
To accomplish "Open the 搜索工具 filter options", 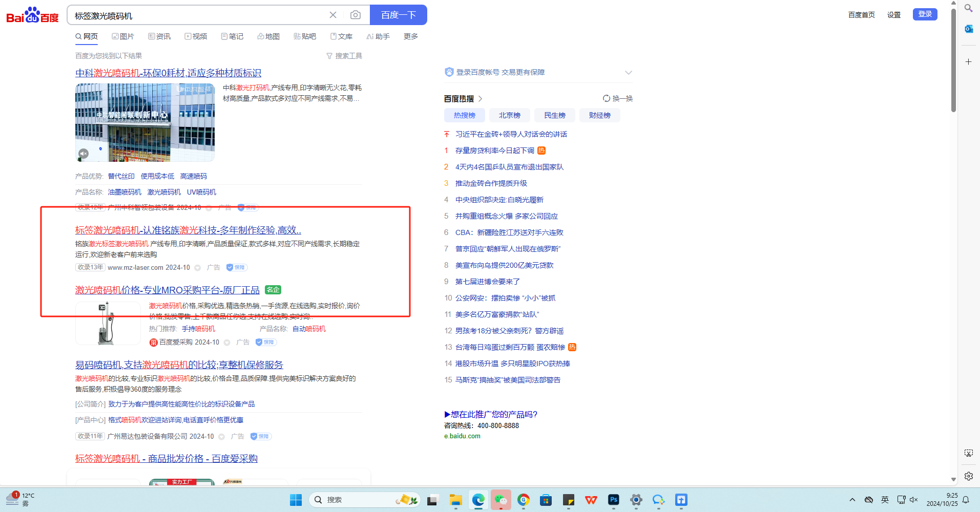I will pos(344,56).
